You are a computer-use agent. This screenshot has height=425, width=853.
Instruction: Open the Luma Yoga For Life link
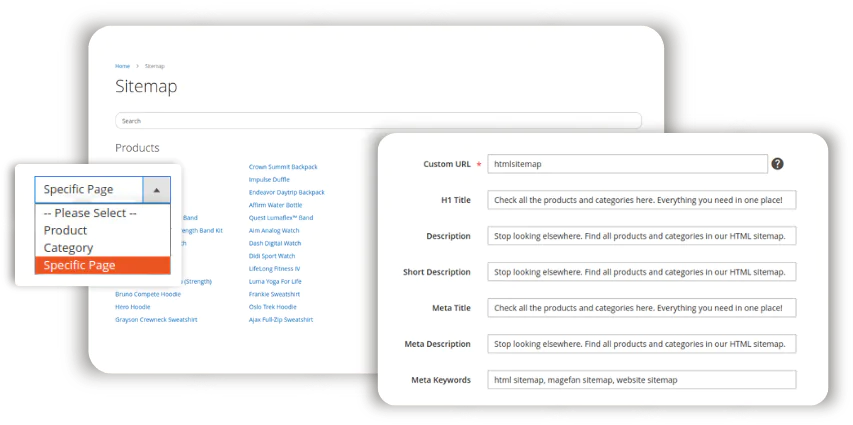point(275,281)
